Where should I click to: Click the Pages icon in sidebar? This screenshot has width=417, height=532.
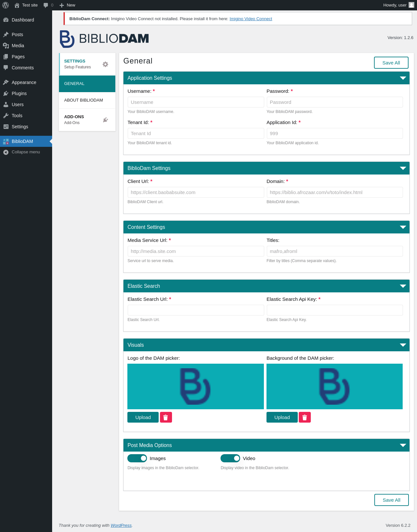(6, 57)
